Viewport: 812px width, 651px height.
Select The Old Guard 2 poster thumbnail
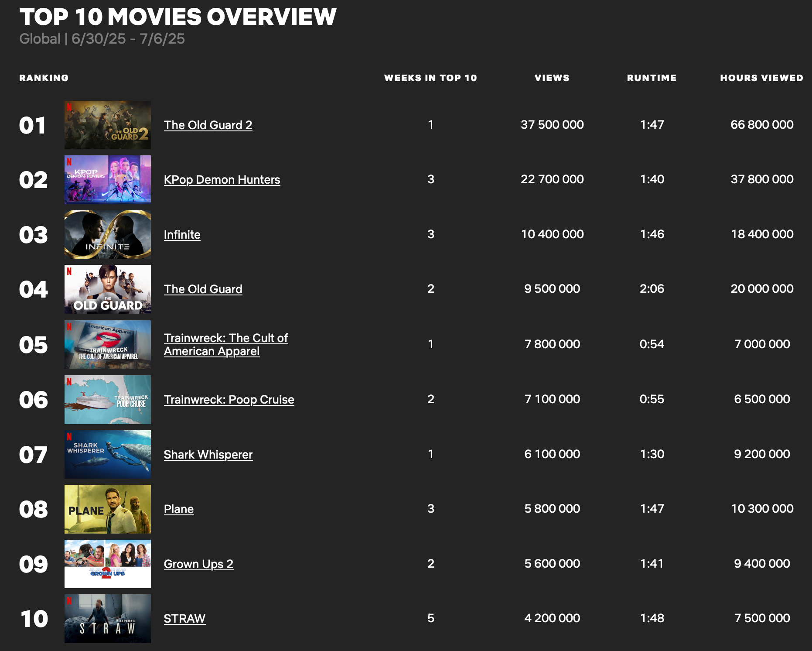click(108, 125)
